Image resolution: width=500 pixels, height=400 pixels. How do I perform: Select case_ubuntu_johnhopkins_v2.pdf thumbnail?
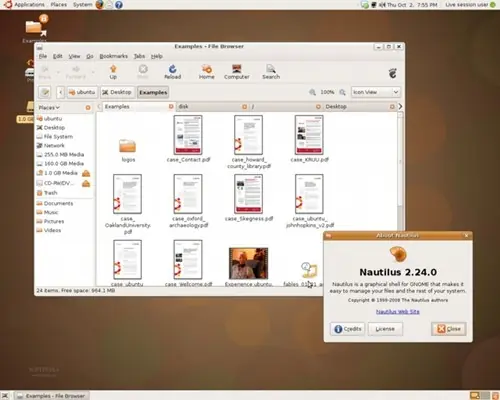(309, 194)
